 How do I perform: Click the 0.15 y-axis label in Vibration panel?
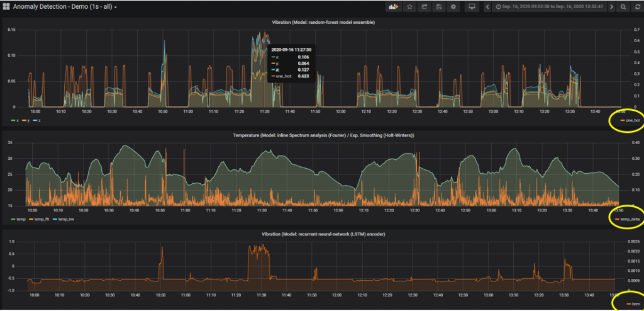pyautogui.click(x=11, y=30)
